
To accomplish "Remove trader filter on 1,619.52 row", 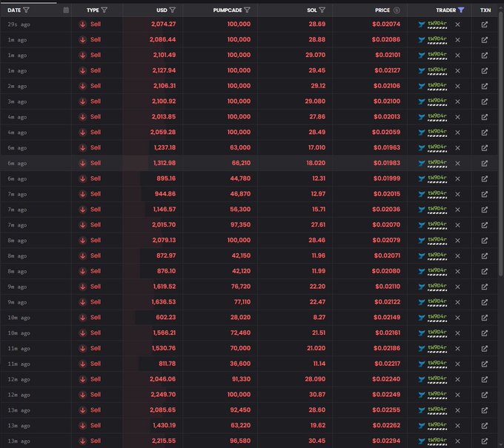I will (x=458, y=287).
